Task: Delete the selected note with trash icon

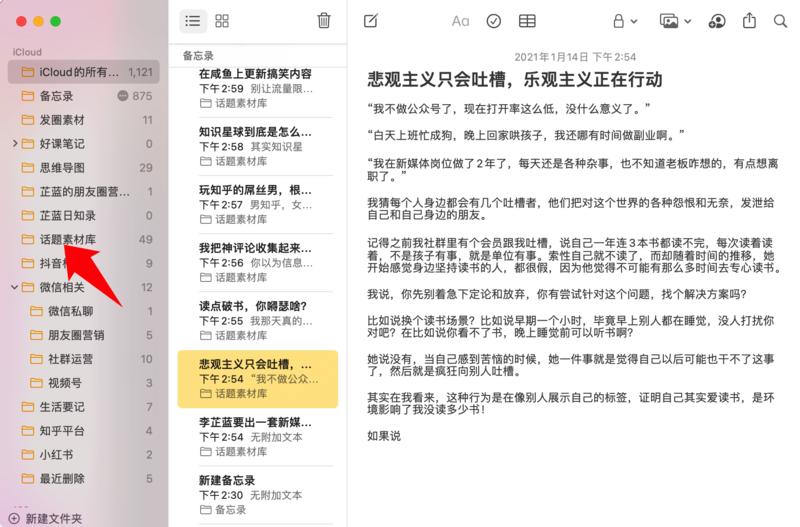Action: click(323, 21)
